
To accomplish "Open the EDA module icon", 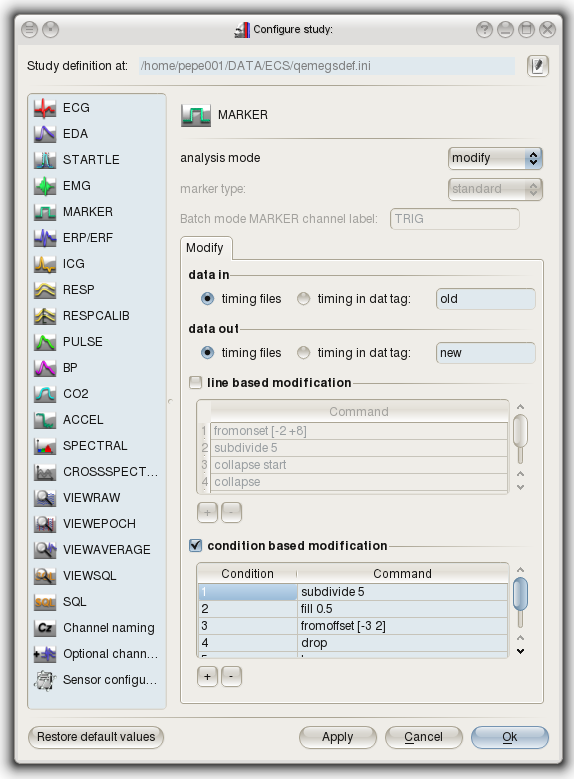I will click(45, 134).
